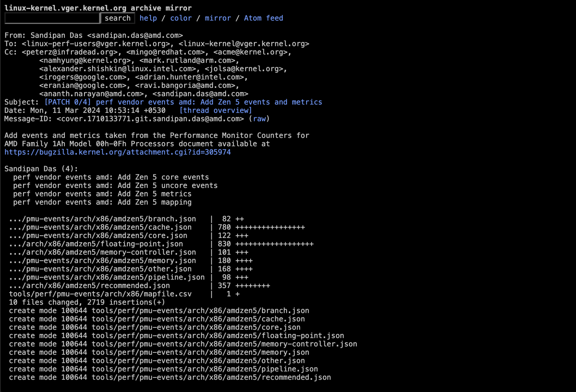Open the bugzilla.kernel.org attachment URL
Screen dimensions: 576x392
(118, 152)
